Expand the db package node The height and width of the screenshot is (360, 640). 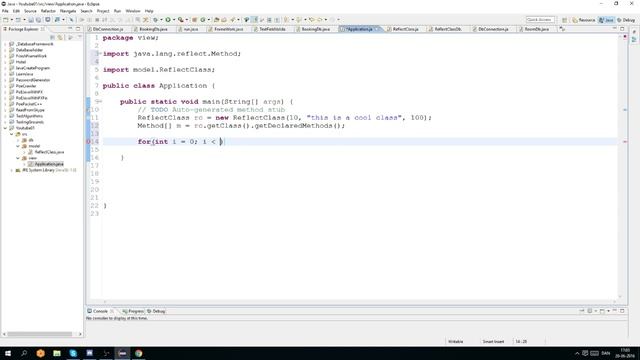coord(18,140)
